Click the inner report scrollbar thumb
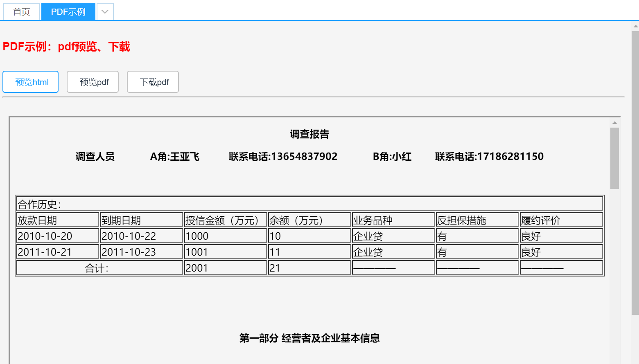The image size is (639, 364). (614, 158)
